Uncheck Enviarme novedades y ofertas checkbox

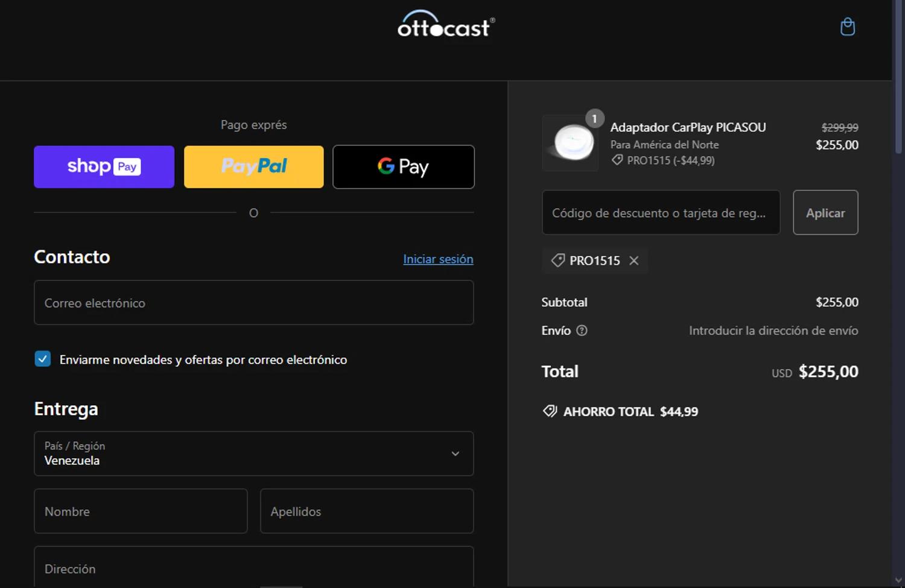coord(43,359)
